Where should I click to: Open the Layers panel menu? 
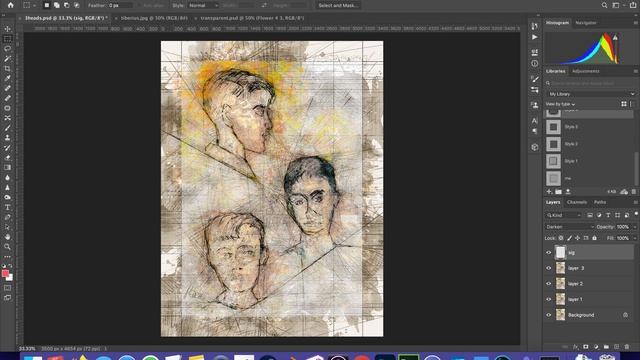(x=636, y=202)
